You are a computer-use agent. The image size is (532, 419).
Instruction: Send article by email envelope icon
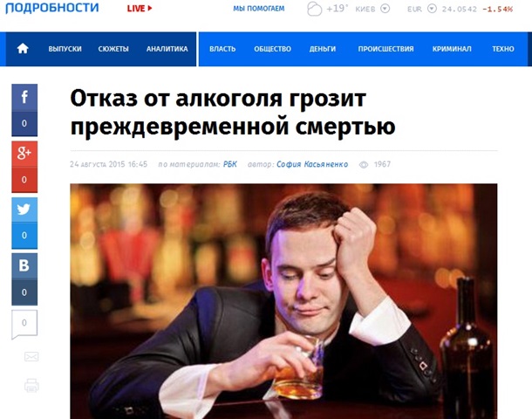pos(31,356)
